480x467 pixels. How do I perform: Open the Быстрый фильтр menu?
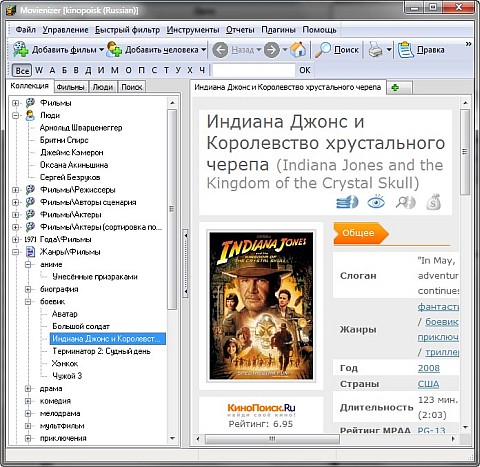click(127, 30)
